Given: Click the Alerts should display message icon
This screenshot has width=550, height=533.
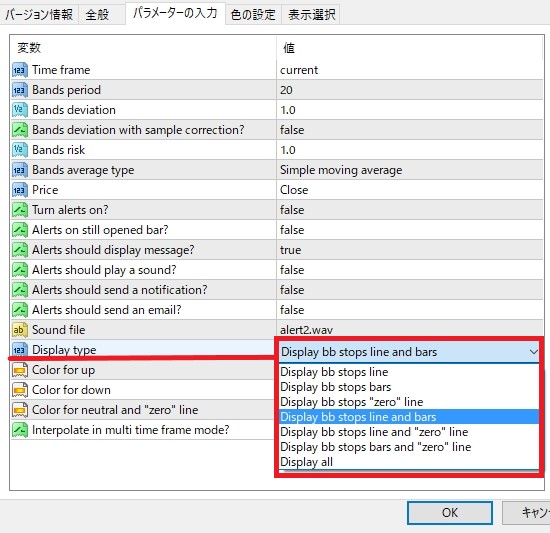Looking at the screenshot, I should [x=20, y=250].
